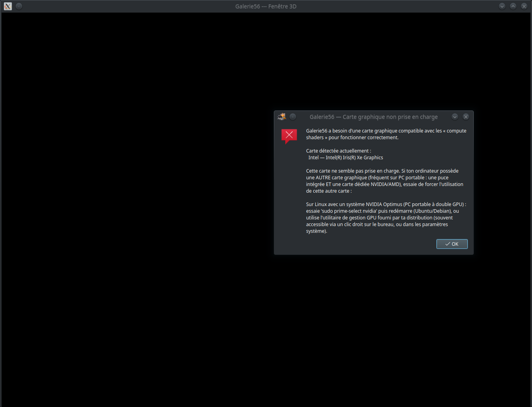Close the Galerie56 Fenêtre 3D window
Image resolution: width=532 pixels, height=407 pixels.
(x=524, y=6)
